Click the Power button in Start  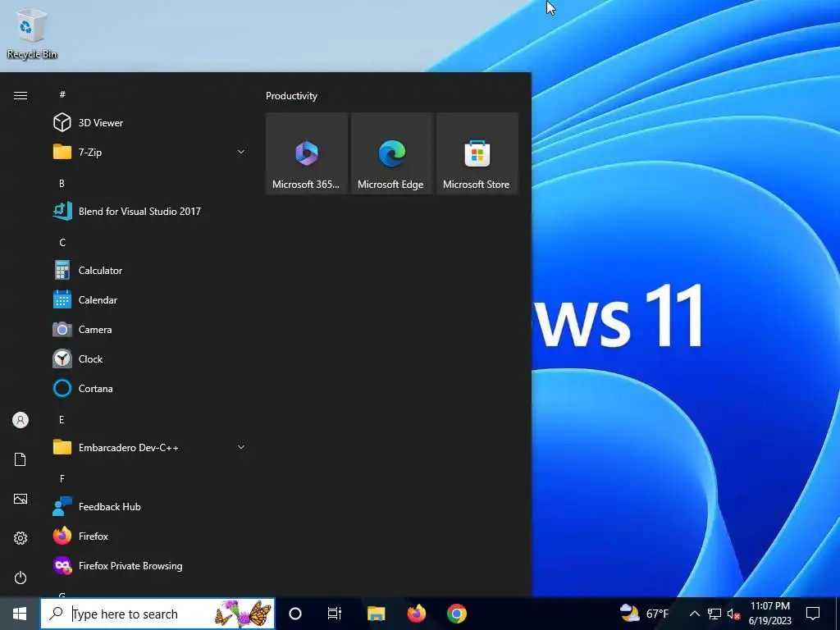(x=21, y=577)
